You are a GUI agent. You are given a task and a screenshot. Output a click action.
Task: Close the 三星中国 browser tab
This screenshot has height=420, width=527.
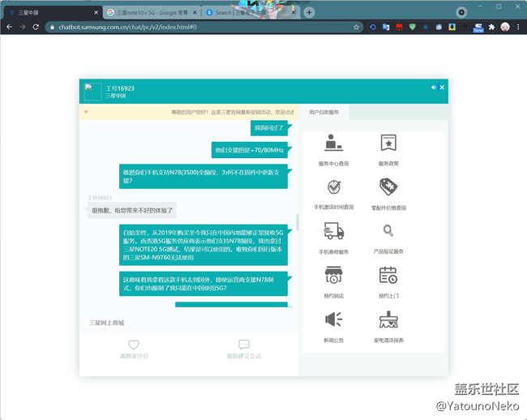[x=96, y=12]
